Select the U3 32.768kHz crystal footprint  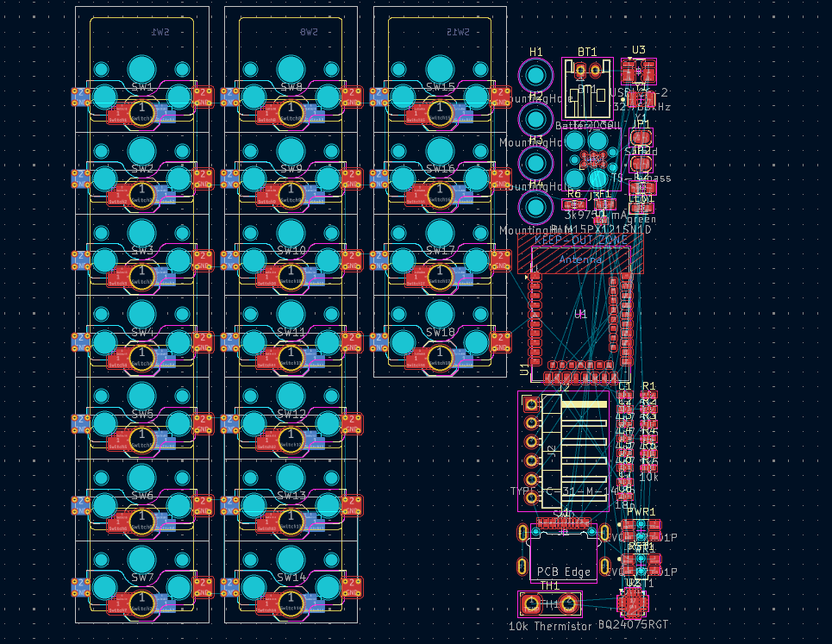pyautogui.click(x=640, y=71)
